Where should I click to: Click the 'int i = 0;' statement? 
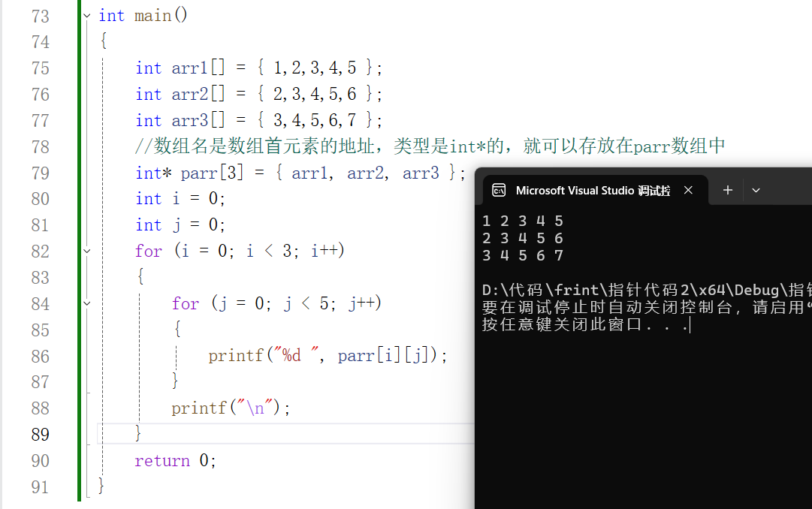(180, 198)
